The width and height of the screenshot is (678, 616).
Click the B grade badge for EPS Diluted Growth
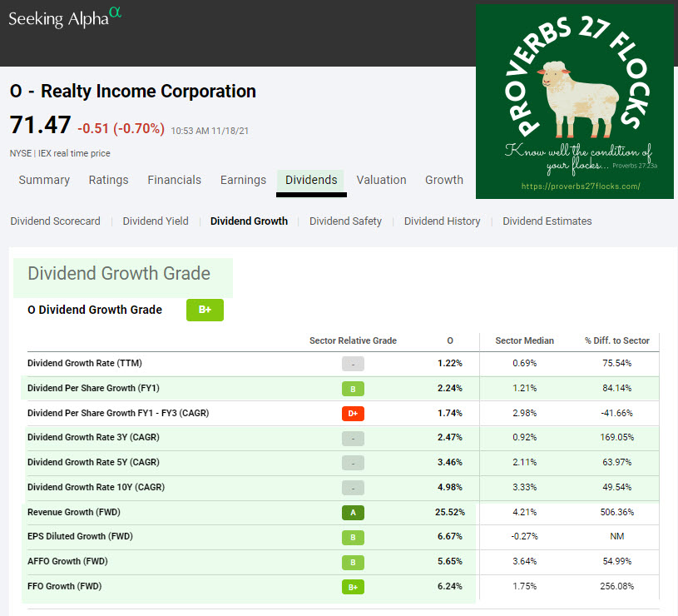click(353, 537)
